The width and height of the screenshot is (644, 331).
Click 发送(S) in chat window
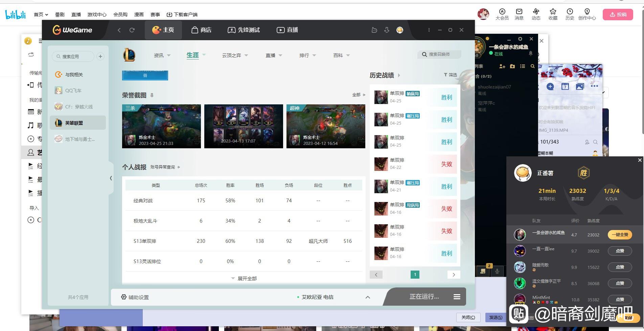(496, 317)
